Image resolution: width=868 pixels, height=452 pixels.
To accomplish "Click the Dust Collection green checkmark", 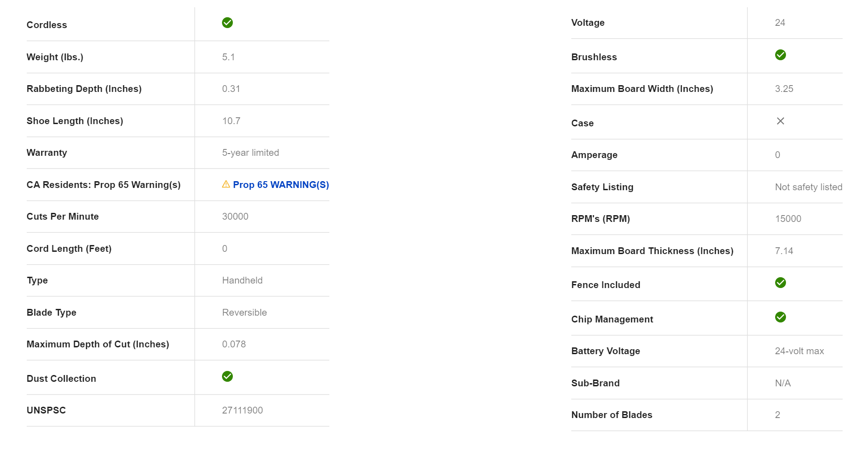I will [227, 376].
